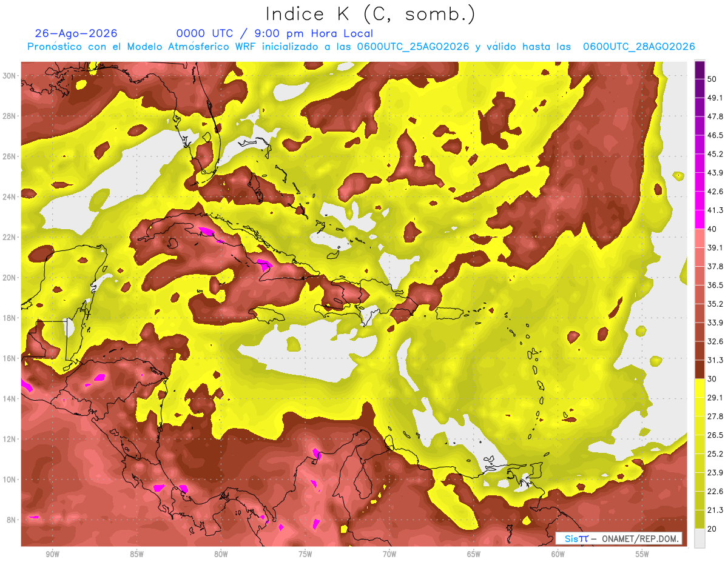Click the colorbar label '32.6'

pyautogui.click(x=715, y=341)
